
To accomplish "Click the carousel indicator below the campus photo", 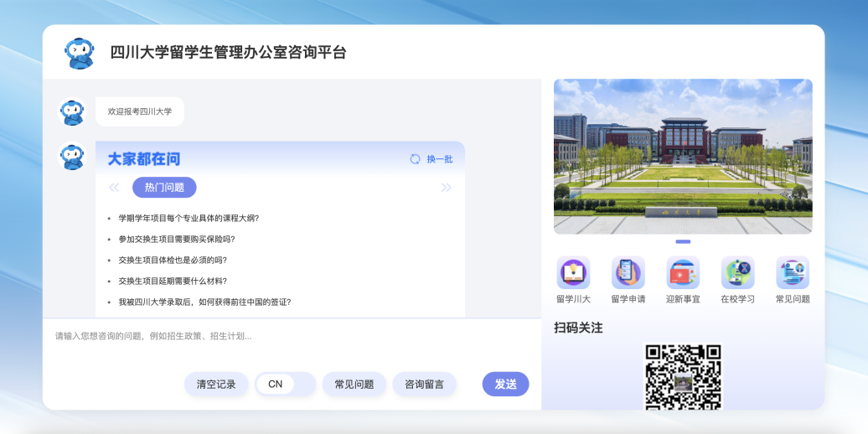I will point(683,241).
